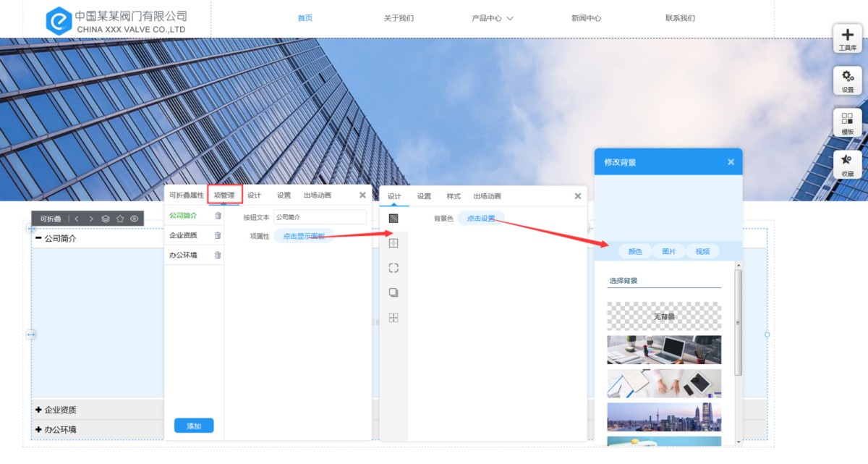Select the dashed corner brackets icon
The width and height of the screenshot is (868, 464).
(x=393, y=268)
